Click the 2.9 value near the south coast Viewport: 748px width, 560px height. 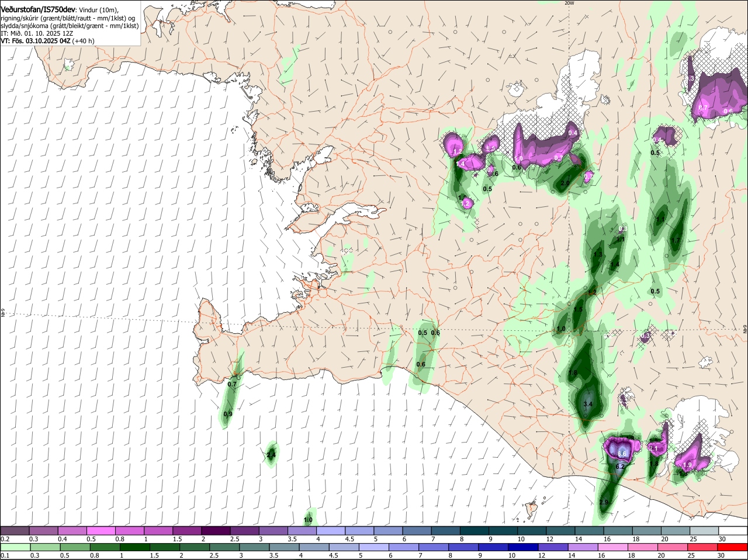(604, 503)
